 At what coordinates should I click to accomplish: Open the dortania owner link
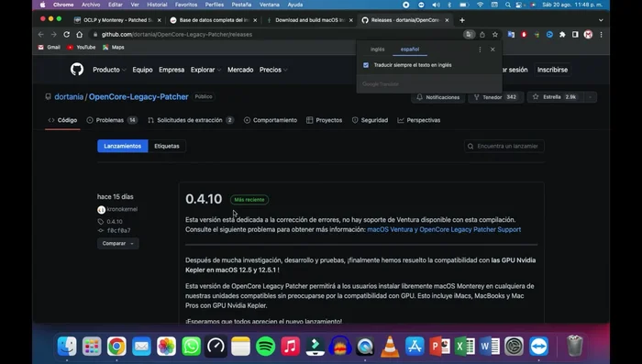click(69, 96)
